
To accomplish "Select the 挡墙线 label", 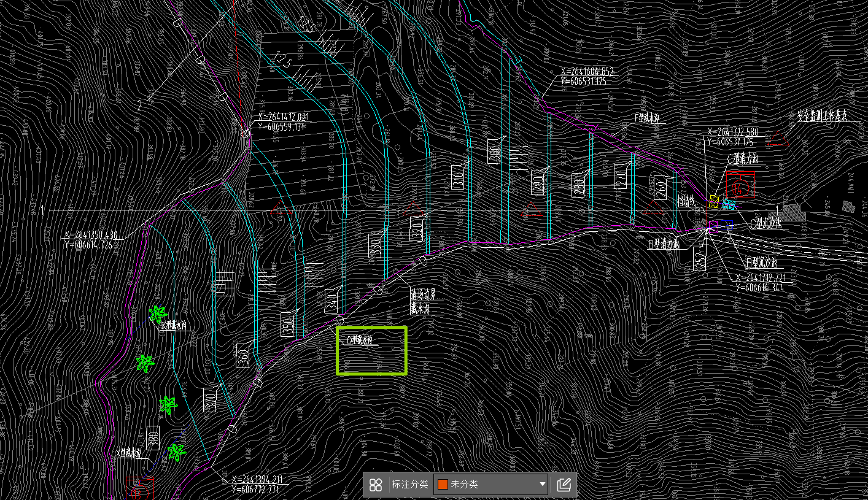I will pos(686,200).
